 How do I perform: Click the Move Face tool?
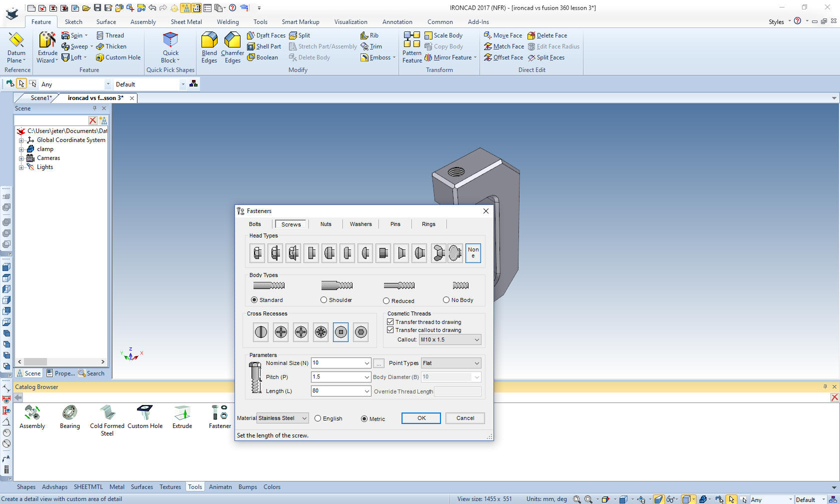coord(503,35)
